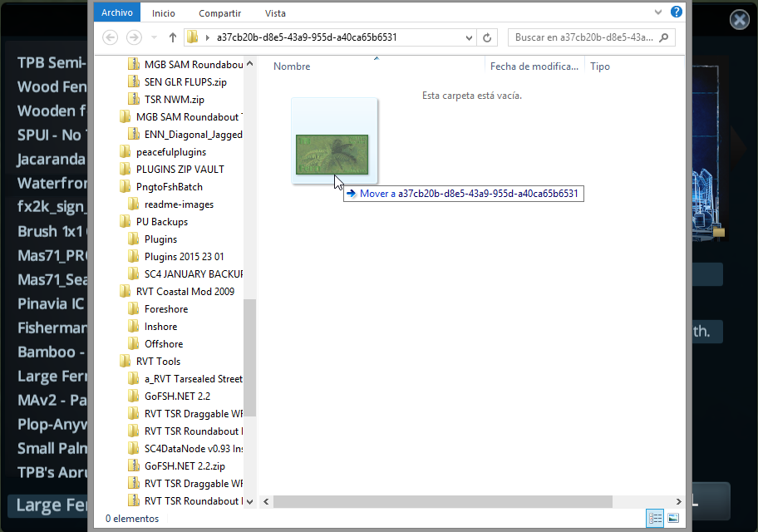This screenshot has height=532, width=758.
Task: Click the navigation tree scrollbar thumb
Action: (249, 358)
